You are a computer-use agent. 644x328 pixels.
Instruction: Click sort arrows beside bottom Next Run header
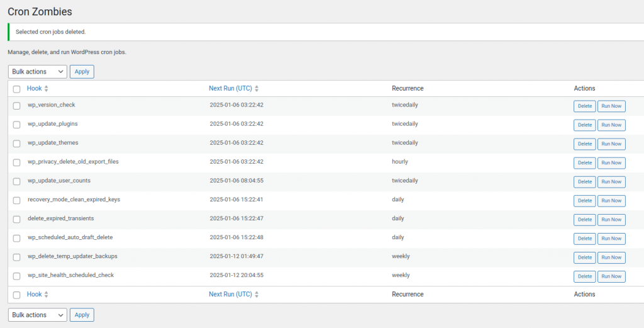click(257, 295)
